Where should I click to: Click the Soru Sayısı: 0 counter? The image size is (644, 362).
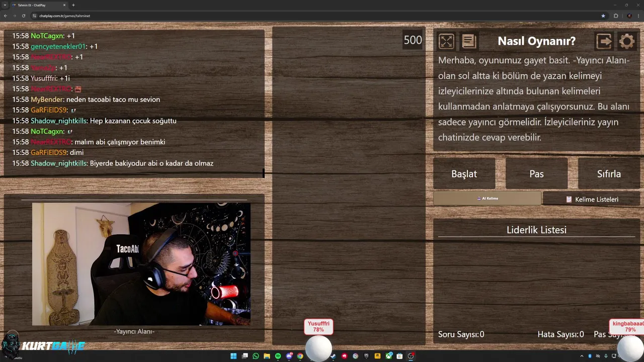tap(461, 334)
